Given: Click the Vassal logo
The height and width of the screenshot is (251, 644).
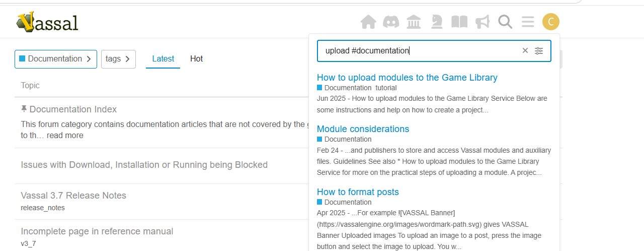Looking at the screenshot, I should (47, 22).
